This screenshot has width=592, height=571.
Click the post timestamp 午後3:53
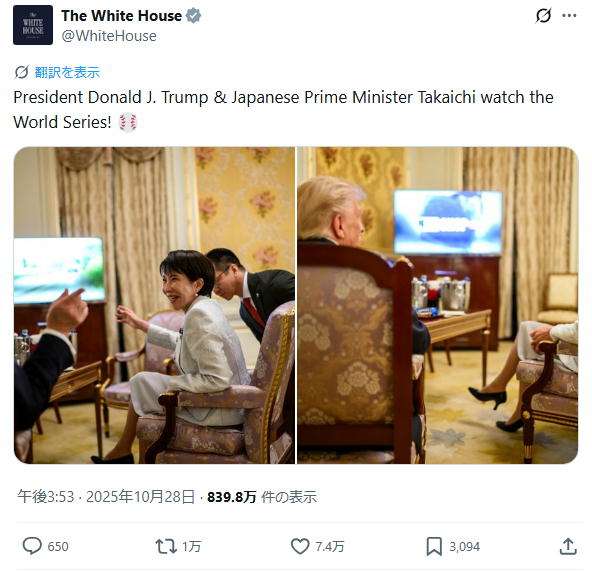[x=46, y=497]
